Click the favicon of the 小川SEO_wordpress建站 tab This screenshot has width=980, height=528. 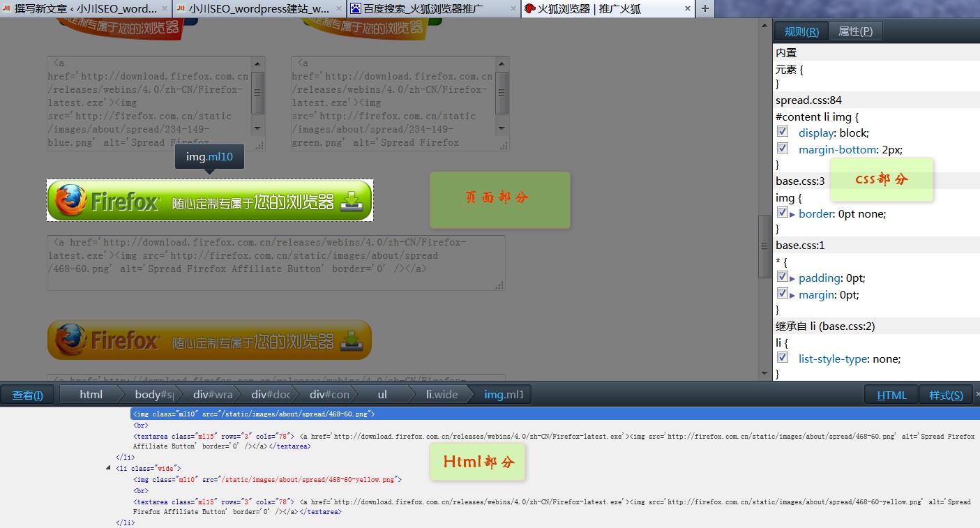click(x=181, y=9)
